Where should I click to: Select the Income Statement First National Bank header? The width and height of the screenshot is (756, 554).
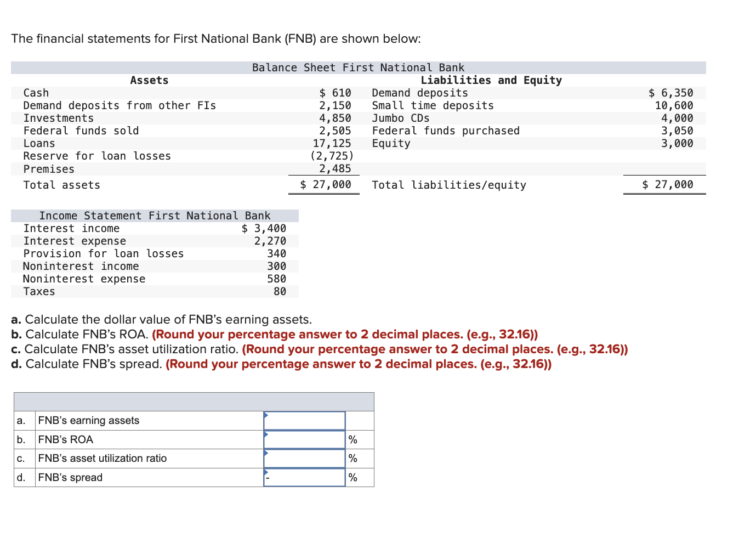click(x=155, y=216)
